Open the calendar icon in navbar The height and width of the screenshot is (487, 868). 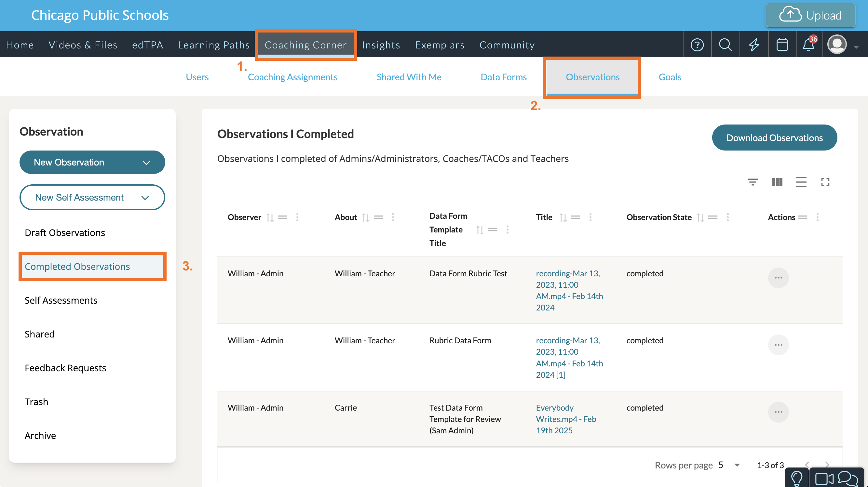(782, 45)
